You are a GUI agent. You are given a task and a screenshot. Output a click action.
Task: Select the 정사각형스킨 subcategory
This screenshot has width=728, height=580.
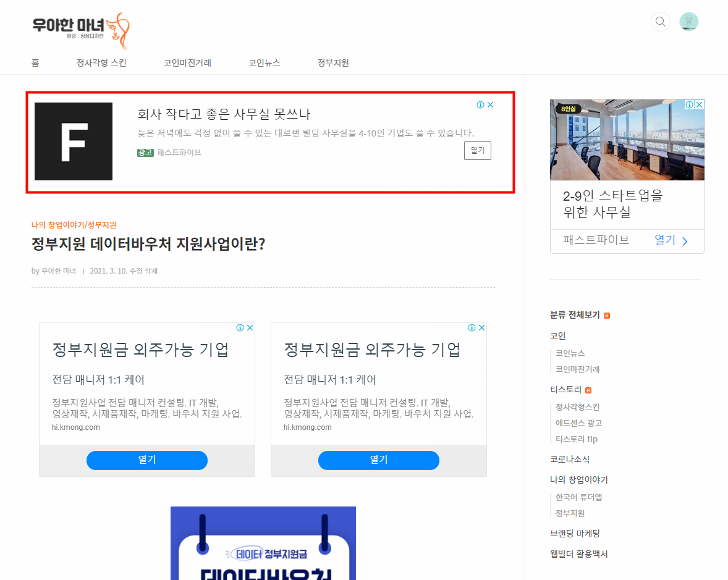pos(578,408)
